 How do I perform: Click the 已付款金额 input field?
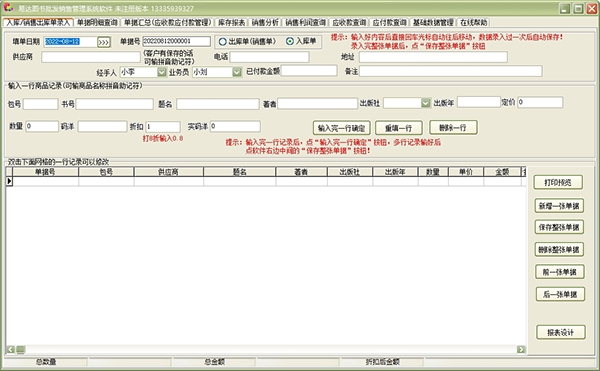pos(309,70)
